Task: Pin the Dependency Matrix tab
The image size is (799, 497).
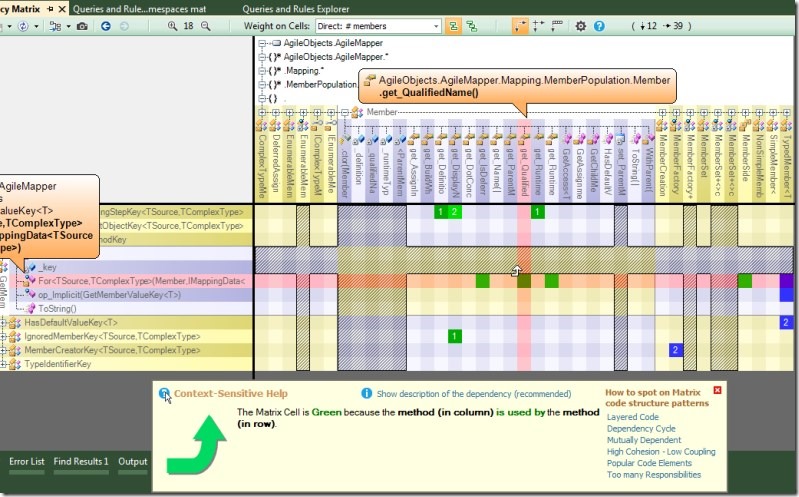Action: point(50,9)
